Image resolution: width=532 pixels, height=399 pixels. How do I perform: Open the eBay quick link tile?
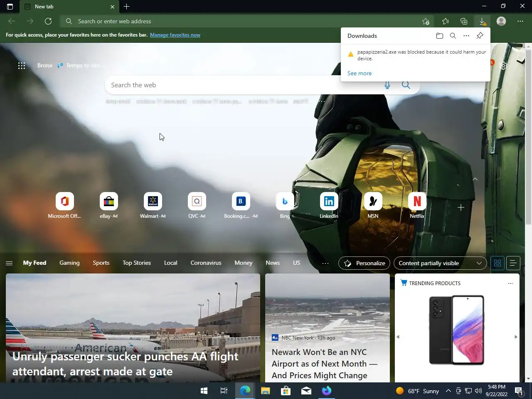(108, 206)
